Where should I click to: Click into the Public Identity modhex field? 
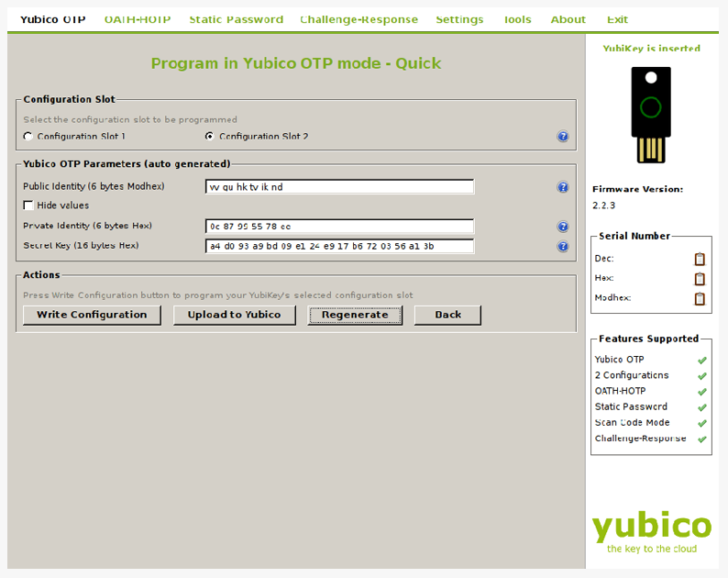coord(339,187)
